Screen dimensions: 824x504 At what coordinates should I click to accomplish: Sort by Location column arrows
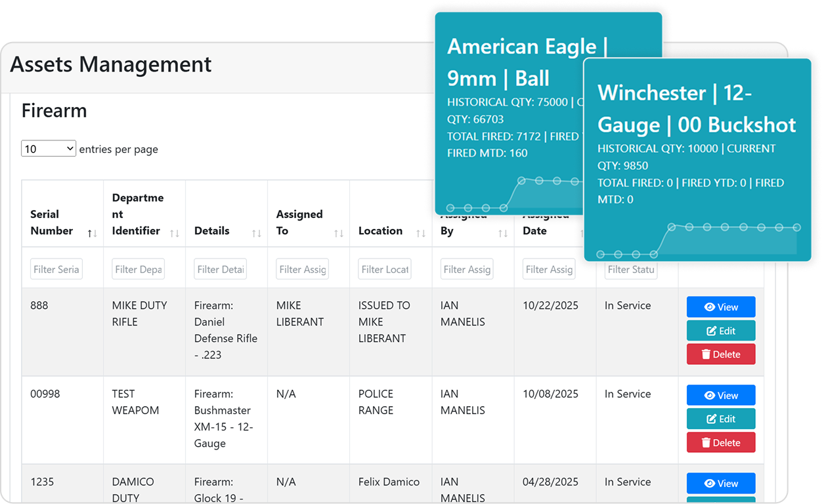click(x=421, y=233)
